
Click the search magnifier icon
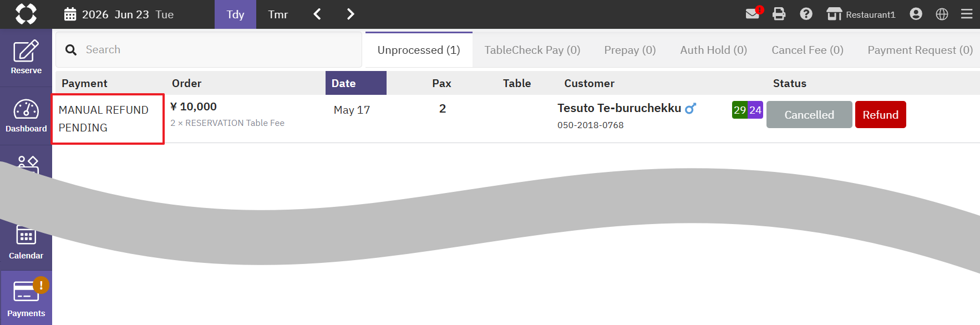(x=71, y=50)
